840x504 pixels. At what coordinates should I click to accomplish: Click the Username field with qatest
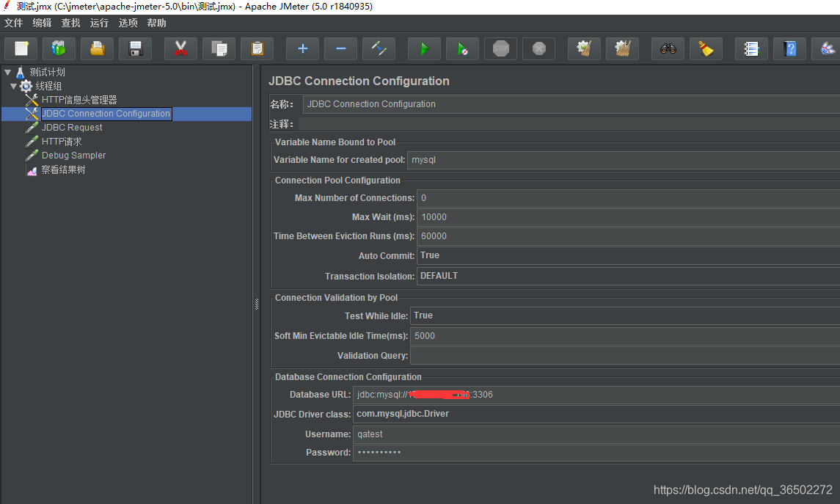point(596,434)
